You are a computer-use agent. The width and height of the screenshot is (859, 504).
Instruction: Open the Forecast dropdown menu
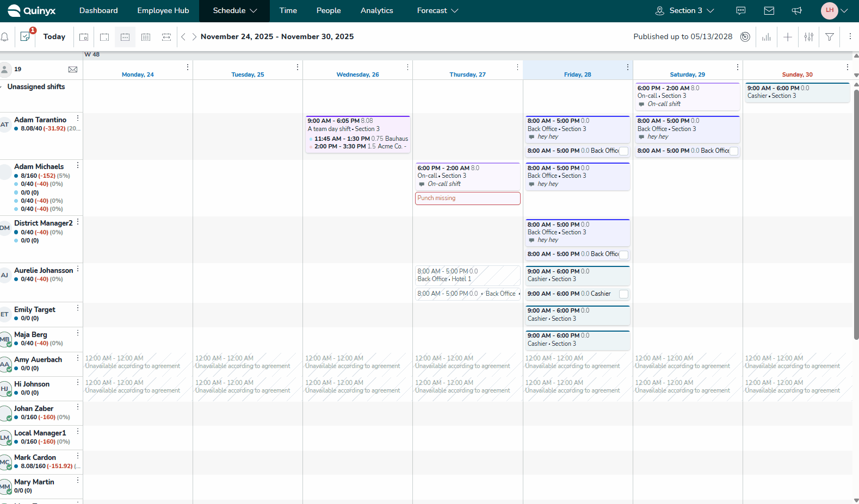coord(437,11)
